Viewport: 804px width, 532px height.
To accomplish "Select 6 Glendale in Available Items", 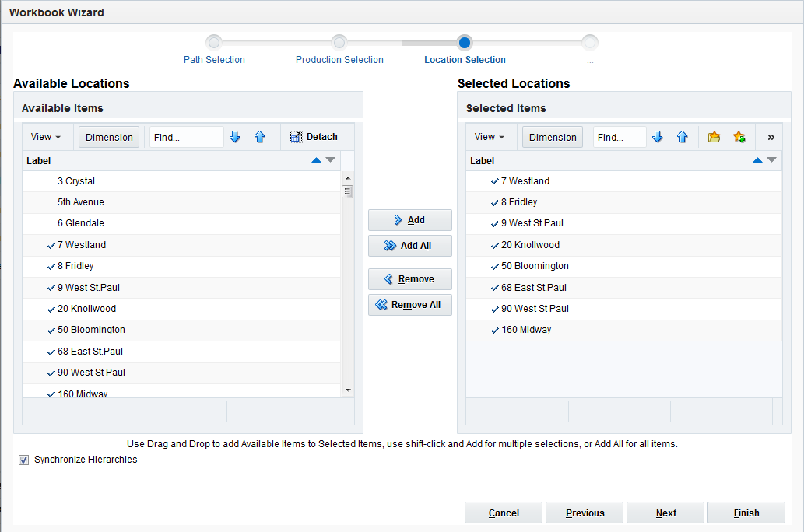I will point(181,223).
